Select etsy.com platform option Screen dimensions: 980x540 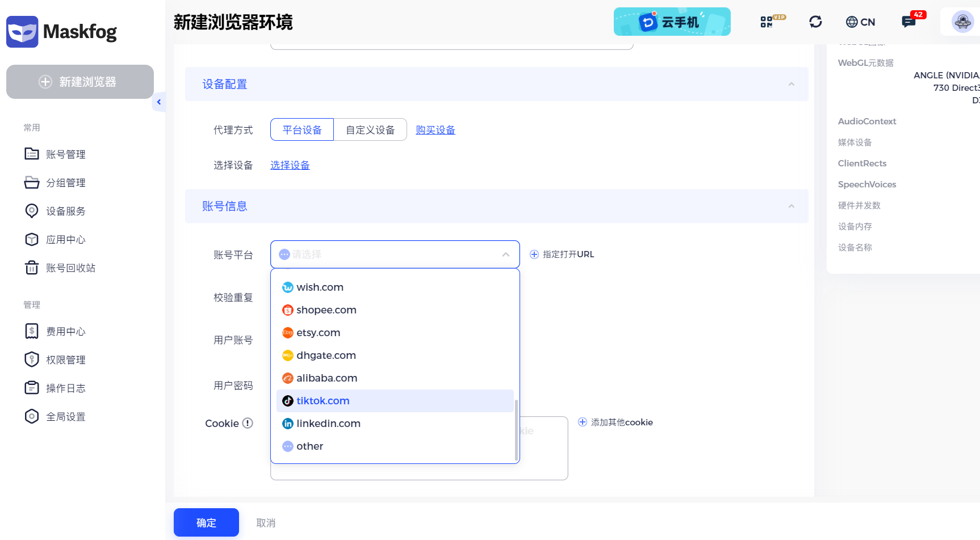(395, 333)
